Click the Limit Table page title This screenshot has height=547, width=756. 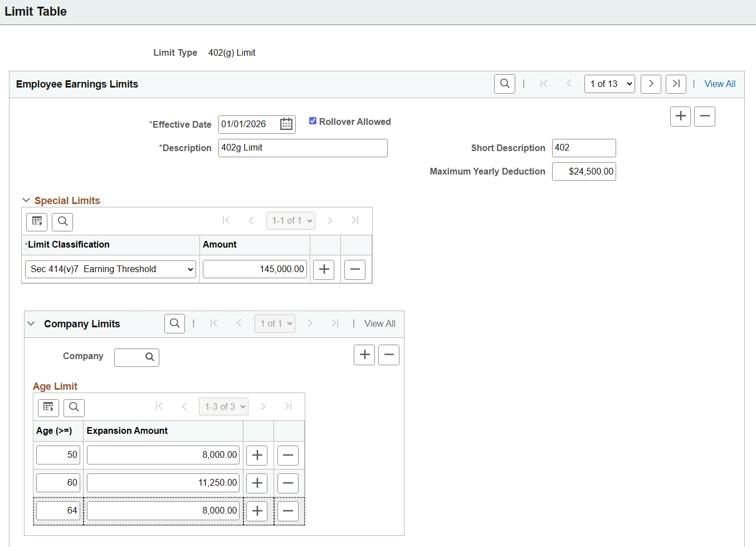click(x=36, y=12)
